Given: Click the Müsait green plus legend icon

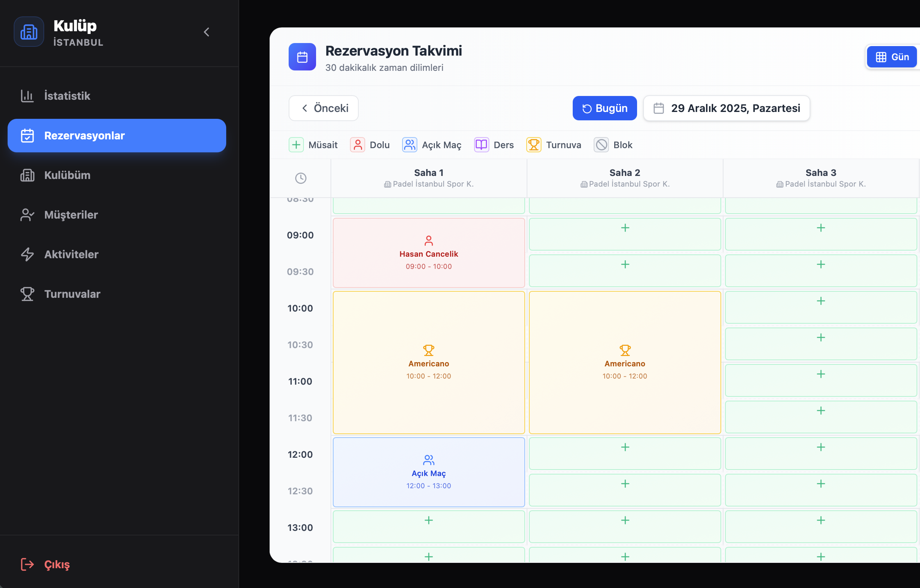Looking at the screenshot, I should tap(296, 145).
